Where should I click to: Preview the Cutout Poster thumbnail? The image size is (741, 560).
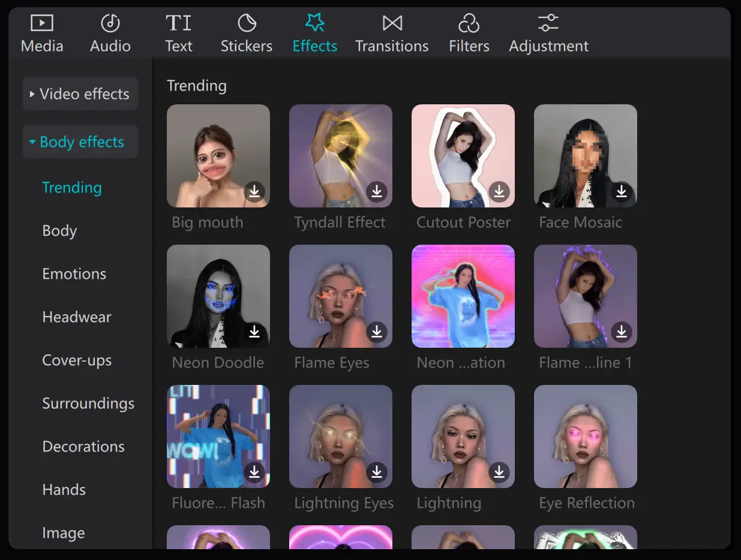tap(463, 156)
